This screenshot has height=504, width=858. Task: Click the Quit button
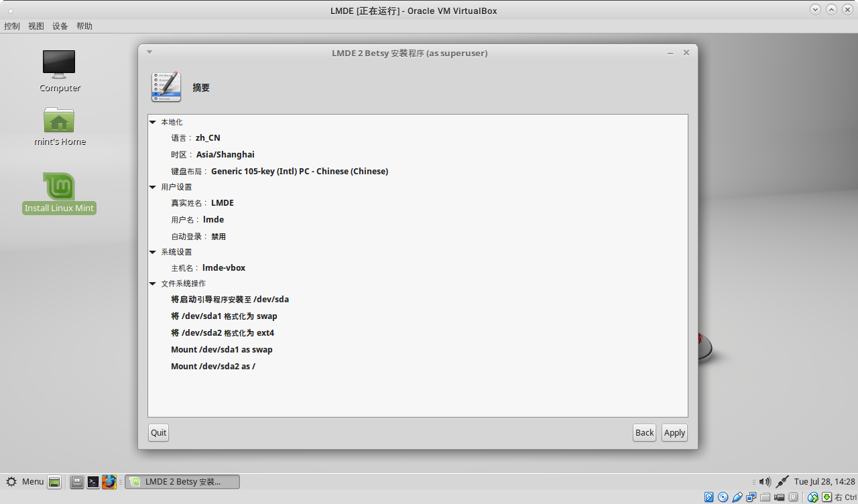tap(158, 433)
